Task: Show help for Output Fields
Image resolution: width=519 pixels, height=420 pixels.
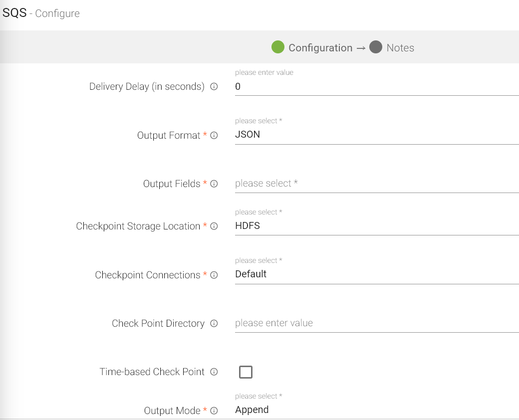Action: point(214,184)
